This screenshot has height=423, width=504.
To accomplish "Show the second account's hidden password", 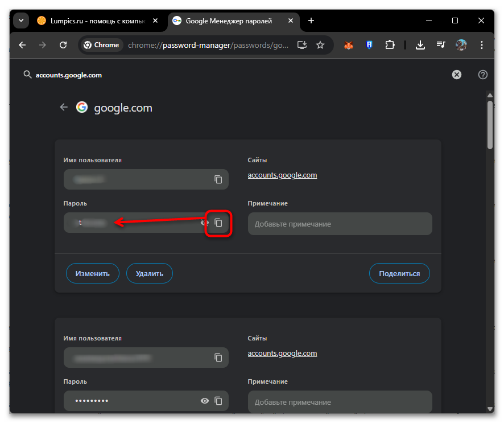I will tap(205, 401).
